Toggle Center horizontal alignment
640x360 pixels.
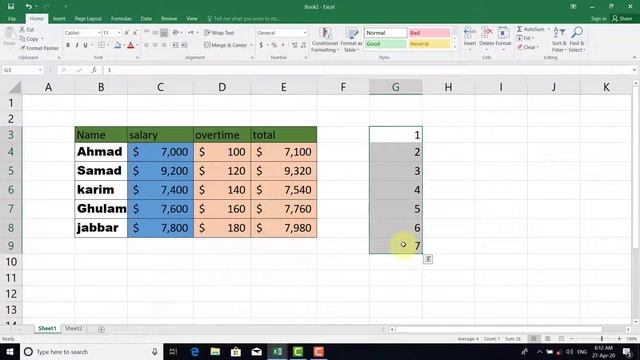click(155, 45)
